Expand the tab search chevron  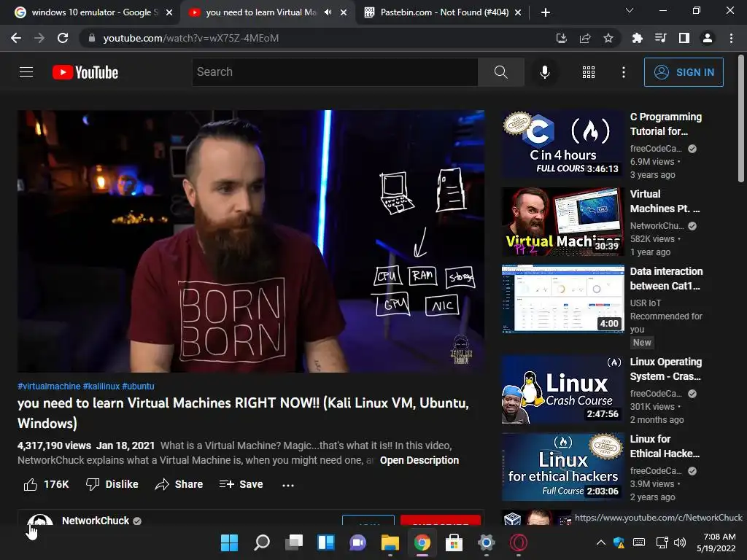pyautogui.click(x=630, y=10)
